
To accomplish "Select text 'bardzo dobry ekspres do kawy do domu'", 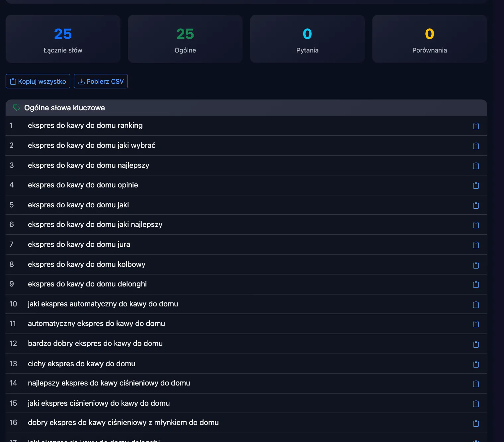I will [95, 344].
